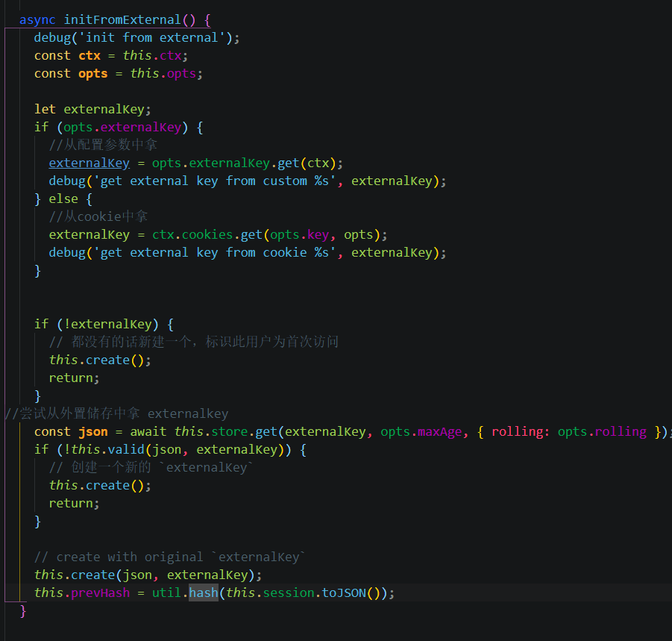Viewport: 672px width, 641px height.
Task: Click the string 'init from external'
Action: [x=151, y=38]
